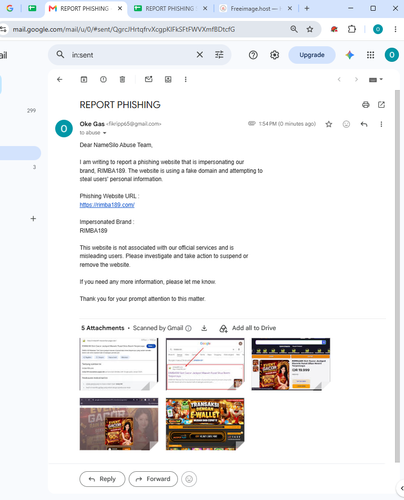This screenshot has height=500, width=404.
Task: Select the Google tab in the browser
Action: click(x=10, y=9)
